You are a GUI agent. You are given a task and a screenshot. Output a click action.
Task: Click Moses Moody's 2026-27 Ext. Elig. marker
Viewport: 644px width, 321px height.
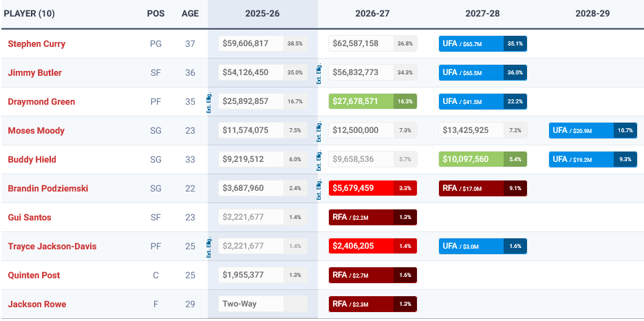320,131
